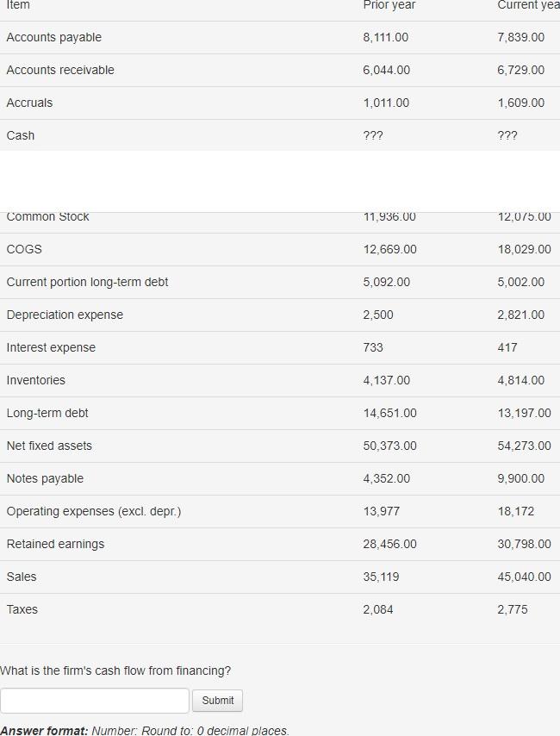This screenshot has width=560, height=736.
Task: Click the Item column header
Action: pos(17,6)
